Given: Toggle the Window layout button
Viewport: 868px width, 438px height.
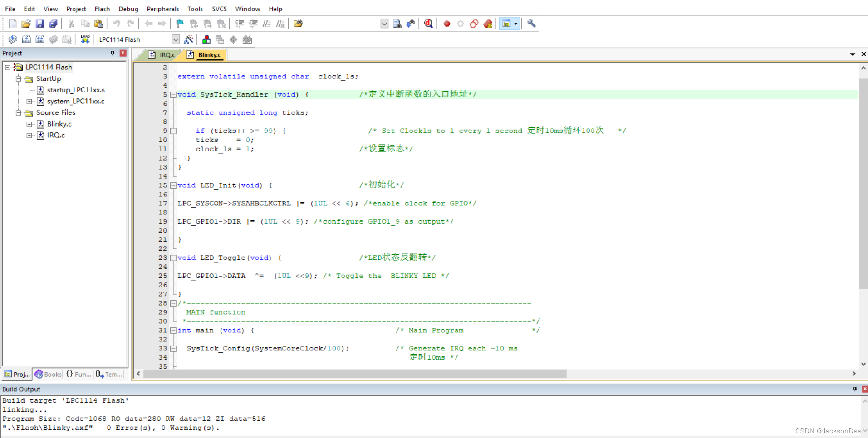Looking at the screenshot, I should pos(506,24).
